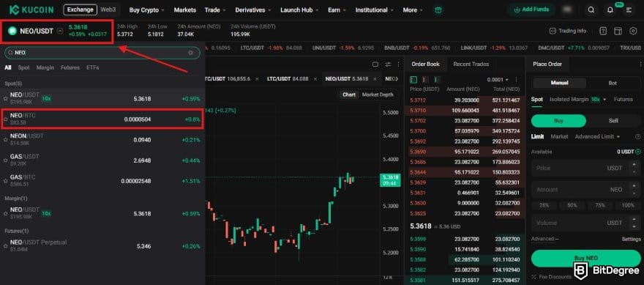The width and height of the screenshot is (644, 285).
Task: Switch the chart view to Market Depth
Action: (x=378, y=95)
